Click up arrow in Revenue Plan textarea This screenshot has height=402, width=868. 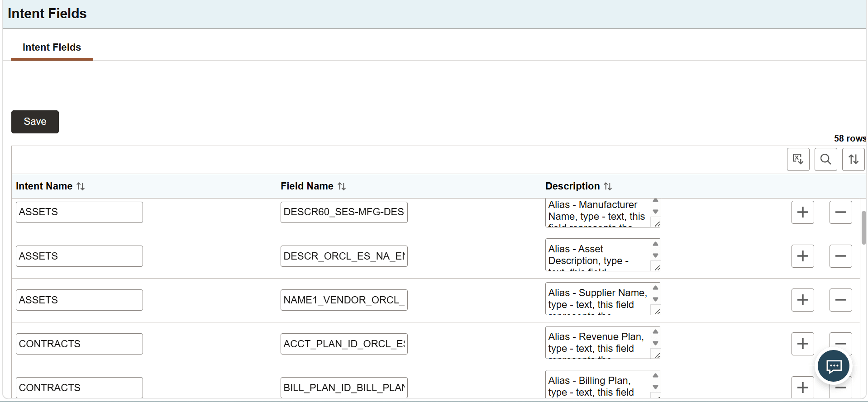(655, 331)
